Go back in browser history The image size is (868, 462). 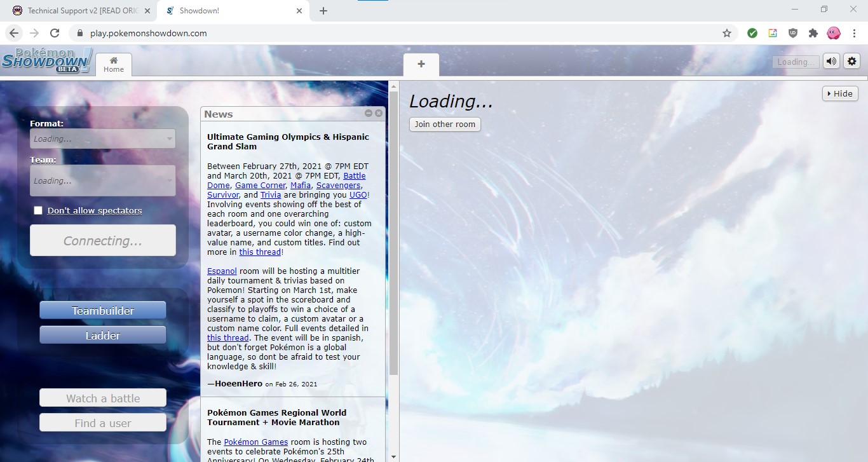pyautogui.click(x=14, y=33)
